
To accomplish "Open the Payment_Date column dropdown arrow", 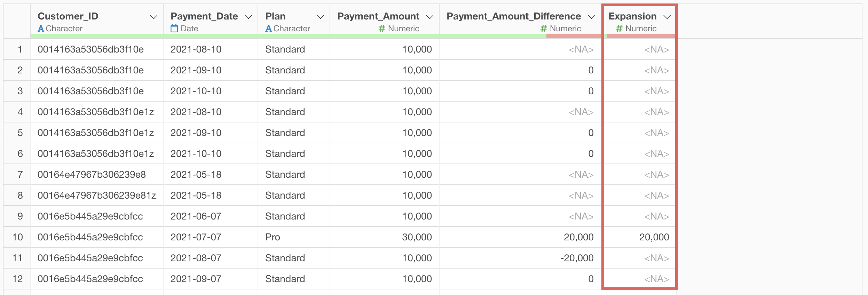I will click(248, 17).
